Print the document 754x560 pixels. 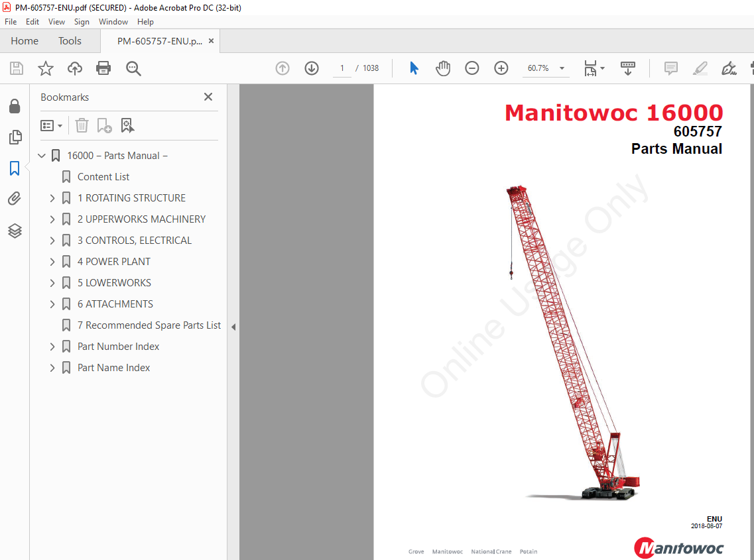coord(103,68)
